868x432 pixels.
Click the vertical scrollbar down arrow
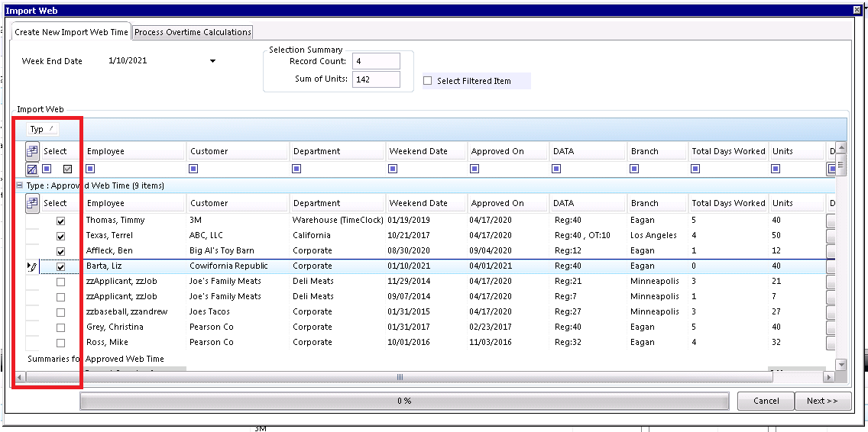[840, 365]
